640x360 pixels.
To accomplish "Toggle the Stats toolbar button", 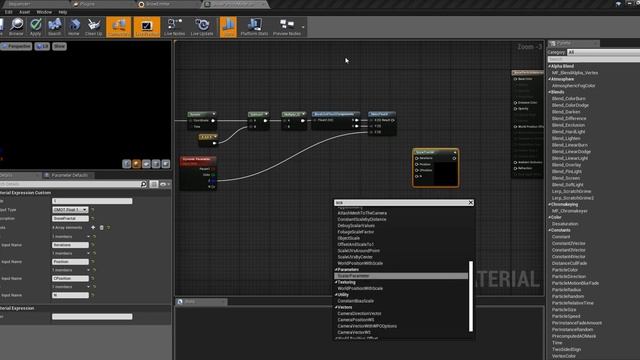I will click(x=228, y=27).
